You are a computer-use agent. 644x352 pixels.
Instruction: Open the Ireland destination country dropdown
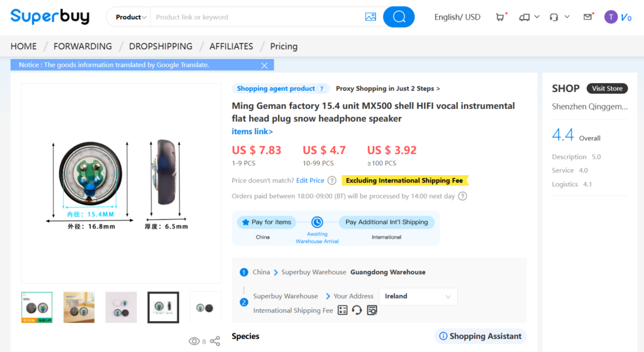(418, 296)
